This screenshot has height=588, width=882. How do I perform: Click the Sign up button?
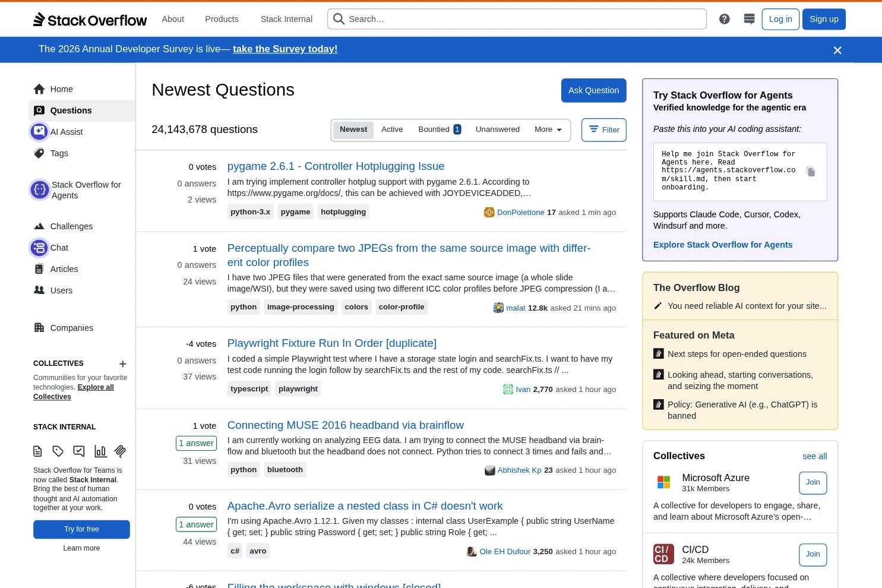[824, 19]
